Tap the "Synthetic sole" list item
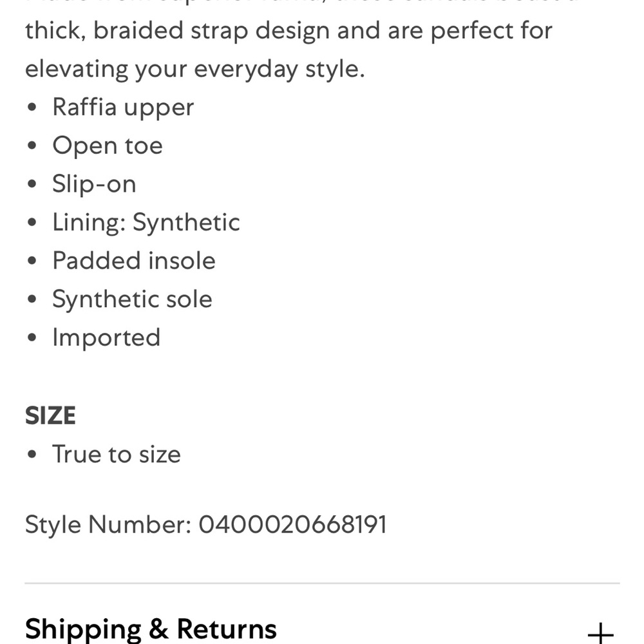Viewport: 644px width, 644px height. click(132, 299)
